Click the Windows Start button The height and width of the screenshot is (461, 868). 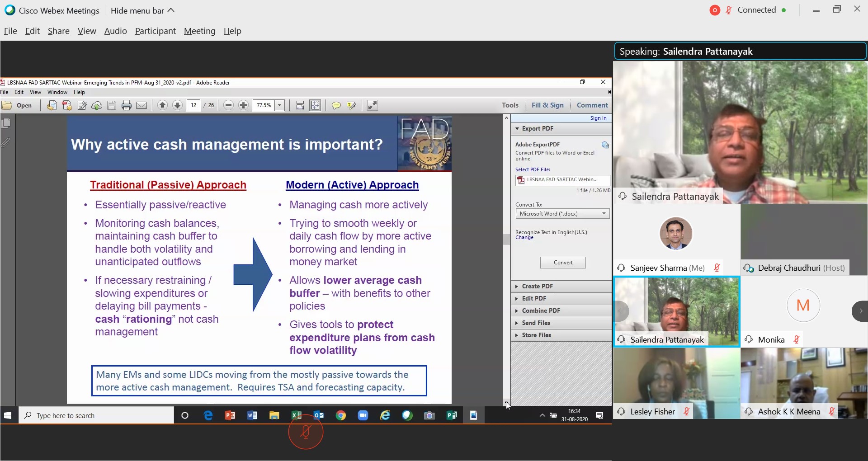[8, 415]
